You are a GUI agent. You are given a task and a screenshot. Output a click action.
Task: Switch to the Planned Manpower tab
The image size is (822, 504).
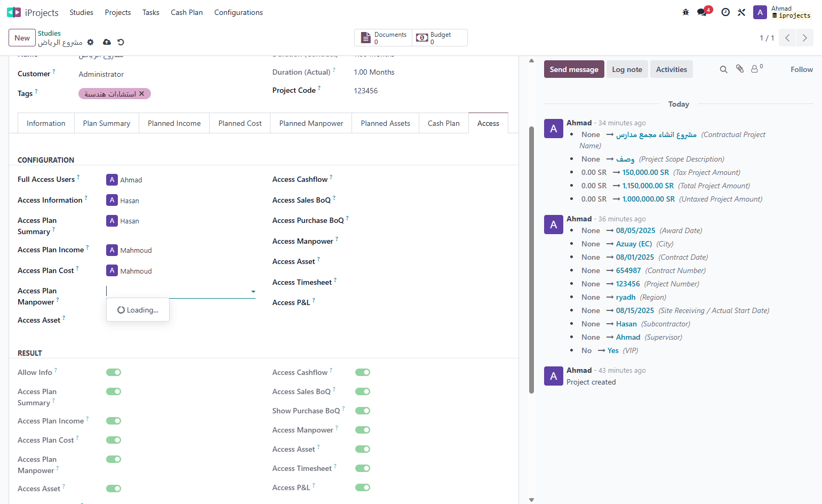click(312, 123)
